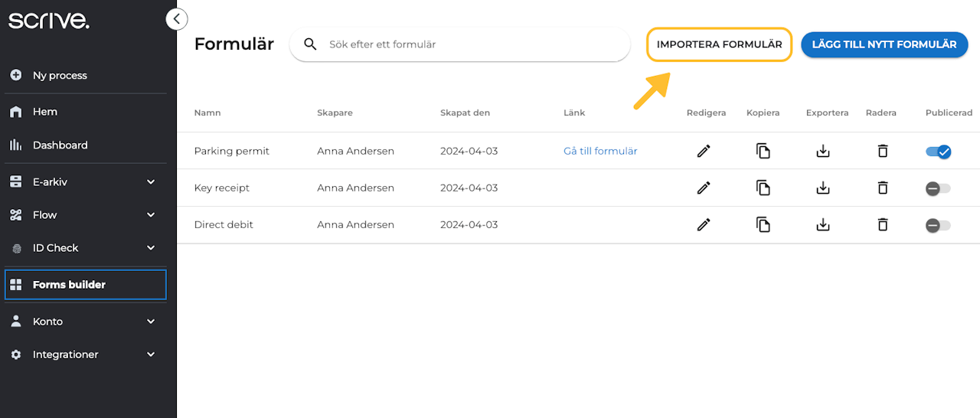Open the Gå till formulär link
The width and height of the screenshot is (980, 418).
click(x=600, y=151)
